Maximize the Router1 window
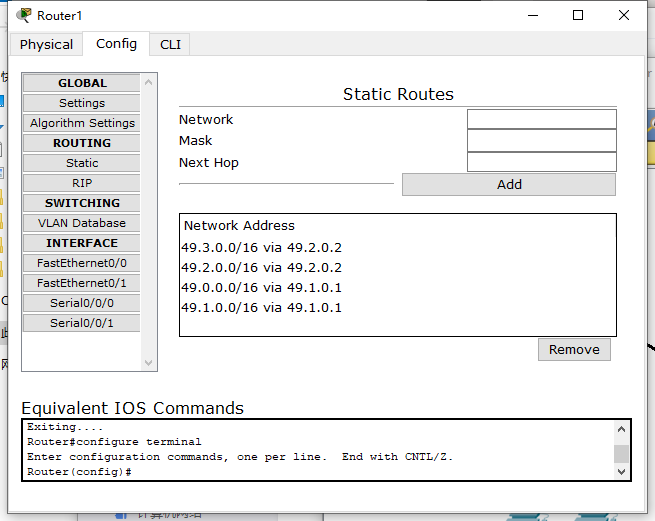This screenshot has height=521, width=655. (578, 15)
